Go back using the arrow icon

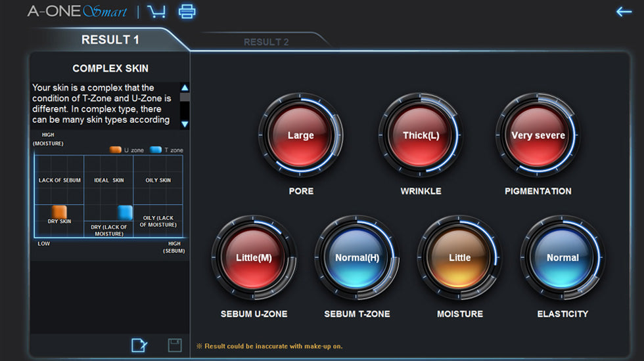(x=624, y=11)
